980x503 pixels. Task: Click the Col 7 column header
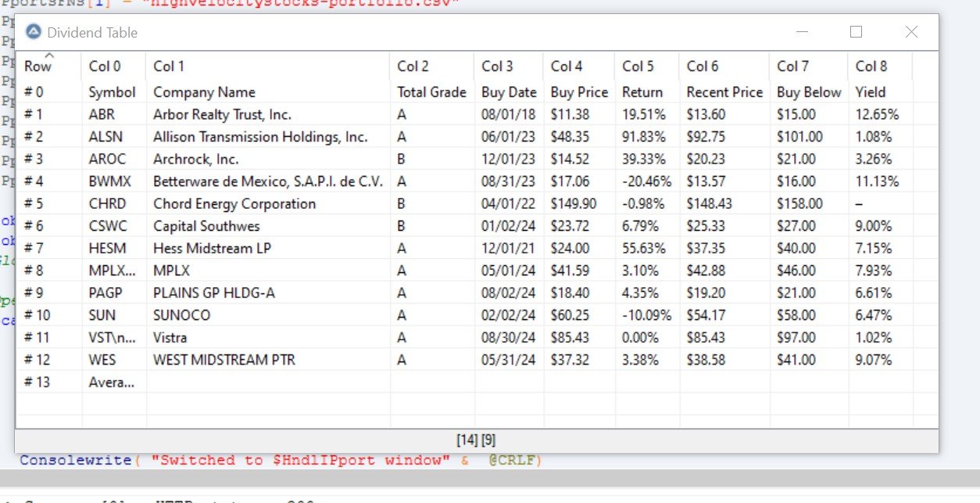pyautogui.click(x=809, y=66)
